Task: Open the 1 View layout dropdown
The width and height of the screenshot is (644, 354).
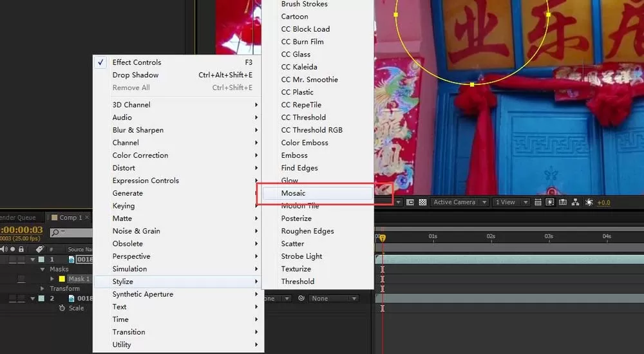Action: [x=511, y=202]
